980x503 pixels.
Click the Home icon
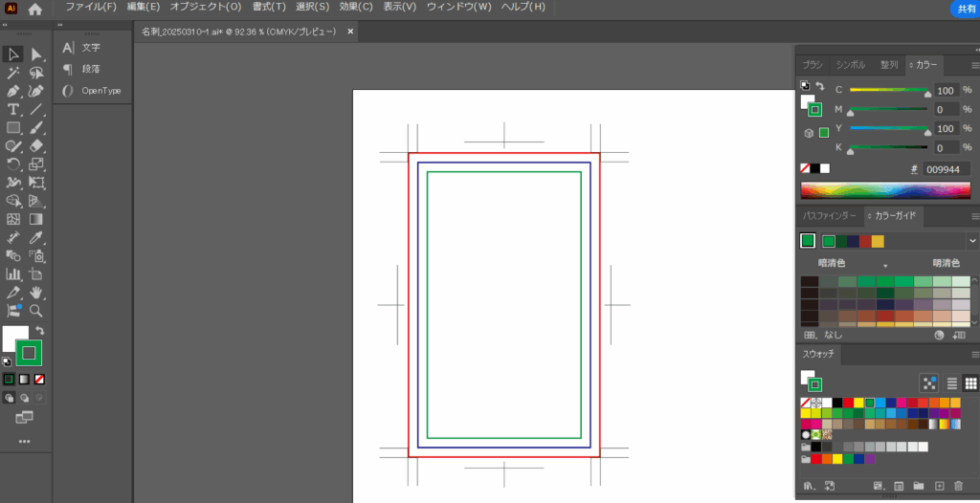[35, 9]
